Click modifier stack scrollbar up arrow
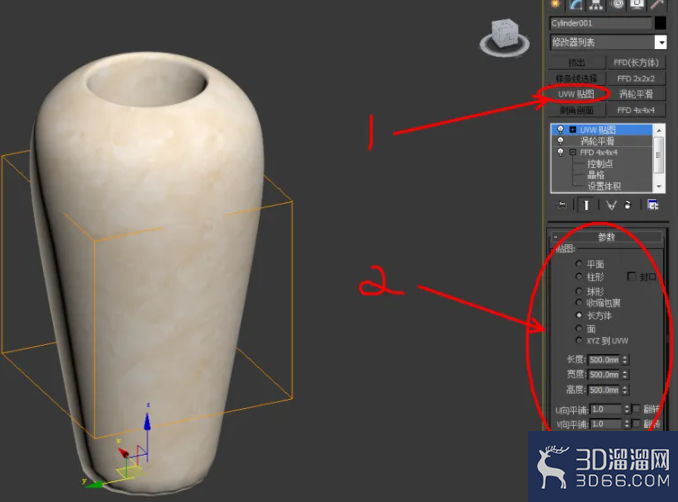Viewport: 678px width, 502px height. click(x=659, y=130)
